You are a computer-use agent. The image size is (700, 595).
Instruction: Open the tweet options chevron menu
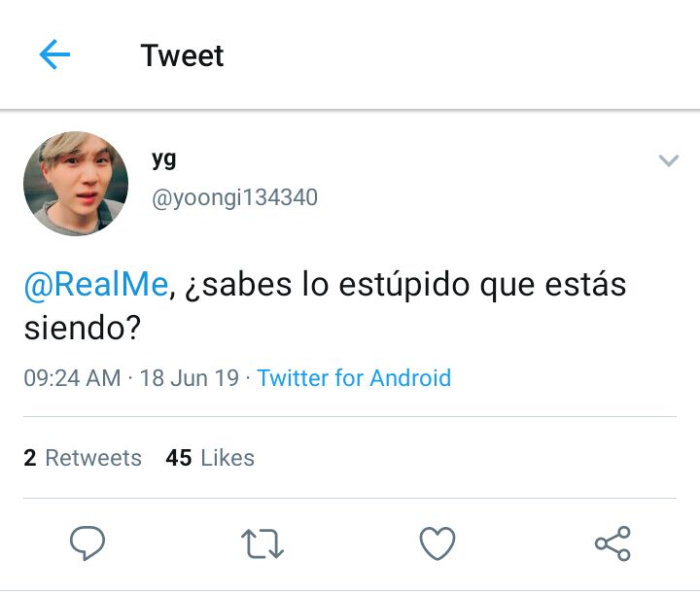669,160
